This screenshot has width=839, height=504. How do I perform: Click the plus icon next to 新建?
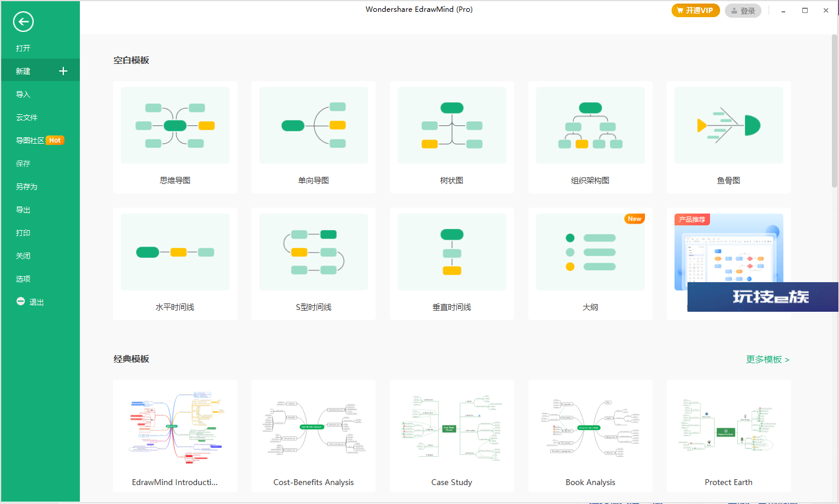(x=63, y=71)
